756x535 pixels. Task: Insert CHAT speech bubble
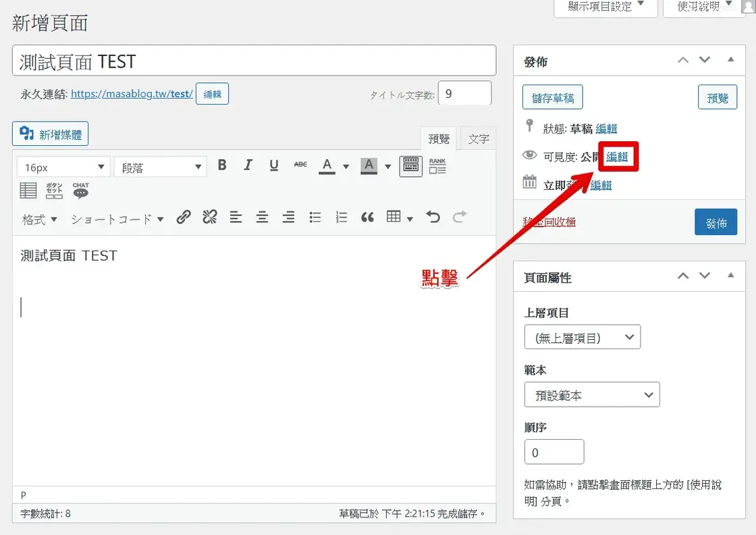click(80, 191)
